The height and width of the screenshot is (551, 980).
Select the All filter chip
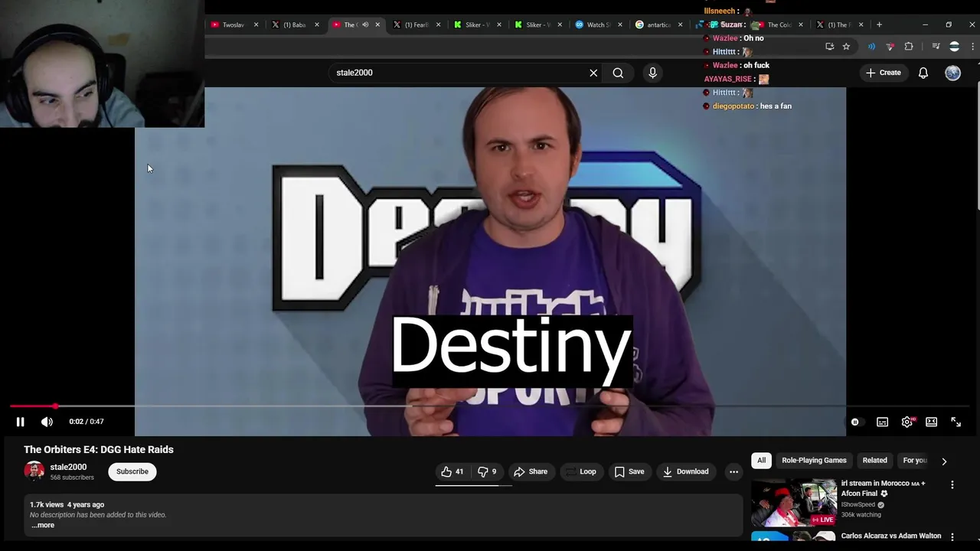tap(761, 460)
